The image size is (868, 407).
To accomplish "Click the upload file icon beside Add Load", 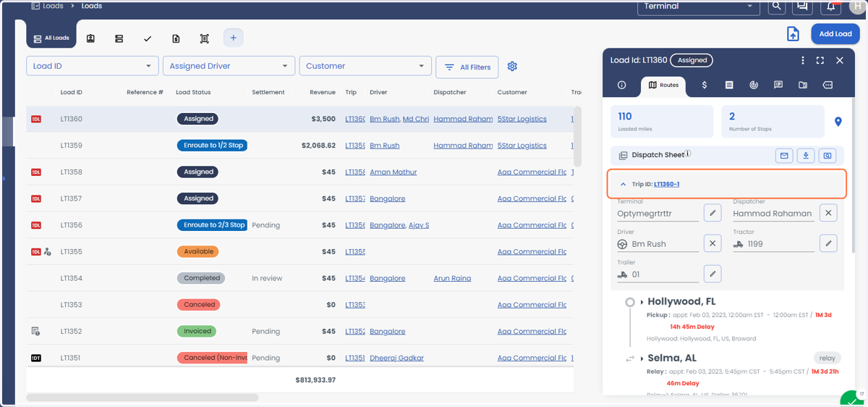I will (793, 34).
